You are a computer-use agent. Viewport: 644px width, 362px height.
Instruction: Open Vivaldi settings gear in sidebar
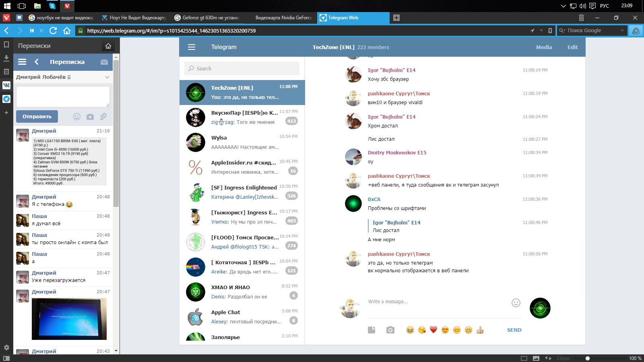pyautogui.click(x=6, y=348)
